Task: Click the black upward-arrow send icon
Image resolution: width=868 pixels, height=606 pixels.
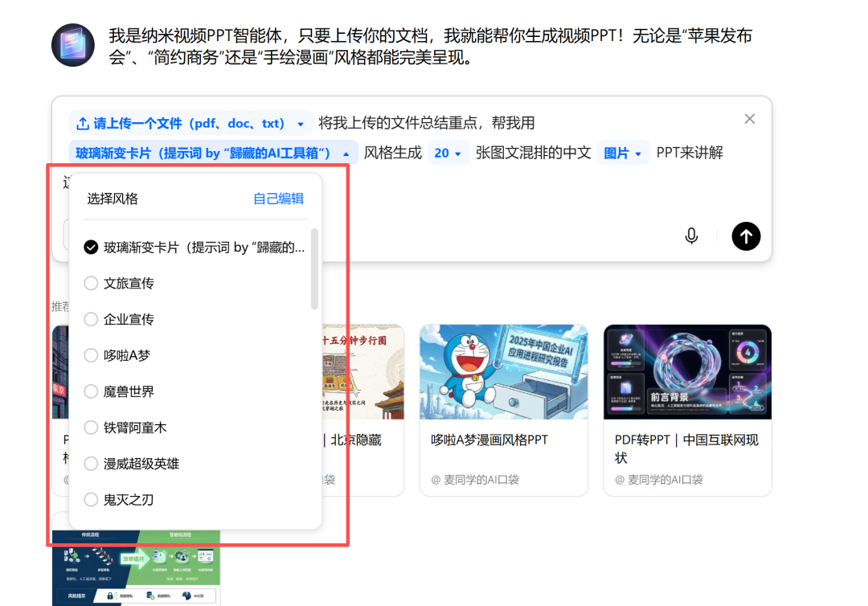Action: coord(746,235)
